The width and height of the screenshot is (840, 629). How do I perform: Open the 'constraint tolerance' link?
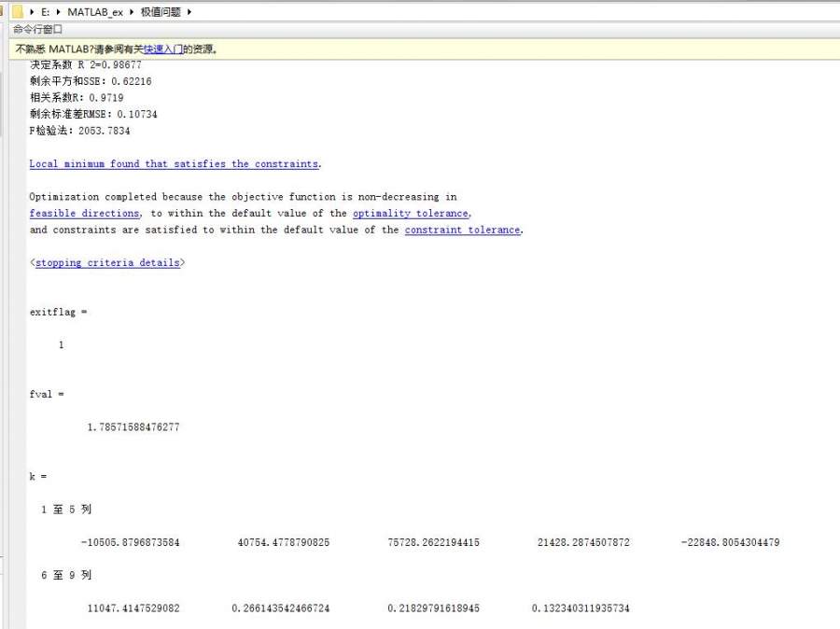click(x=462, y=230)
